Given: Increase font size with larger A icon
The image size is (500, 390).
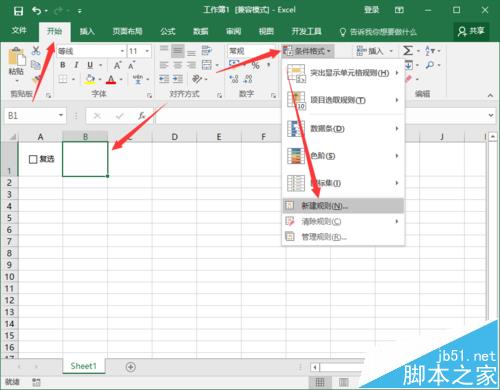Looking at the screenshot, I should pyautogui.click(x=117, y=65).
